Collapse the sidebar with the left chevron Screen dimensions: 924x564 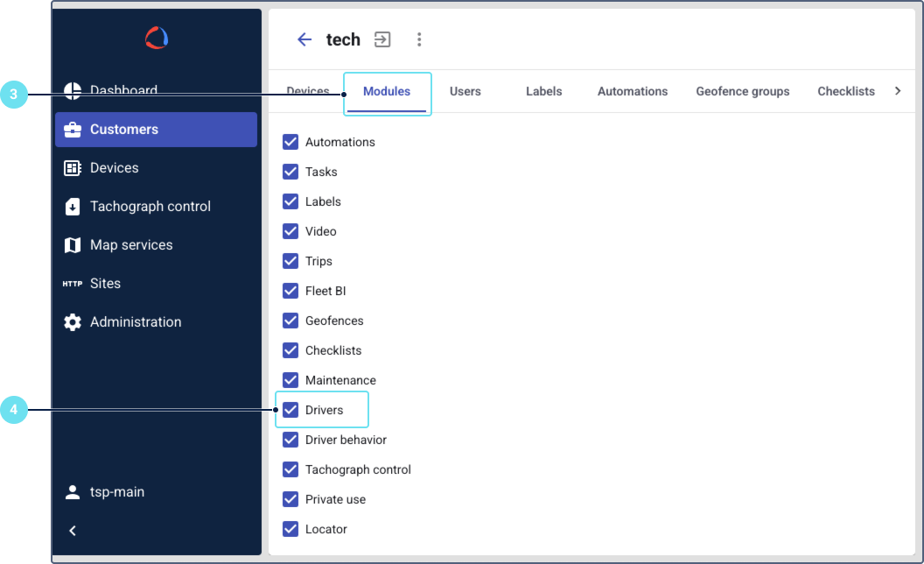point(73,531)
